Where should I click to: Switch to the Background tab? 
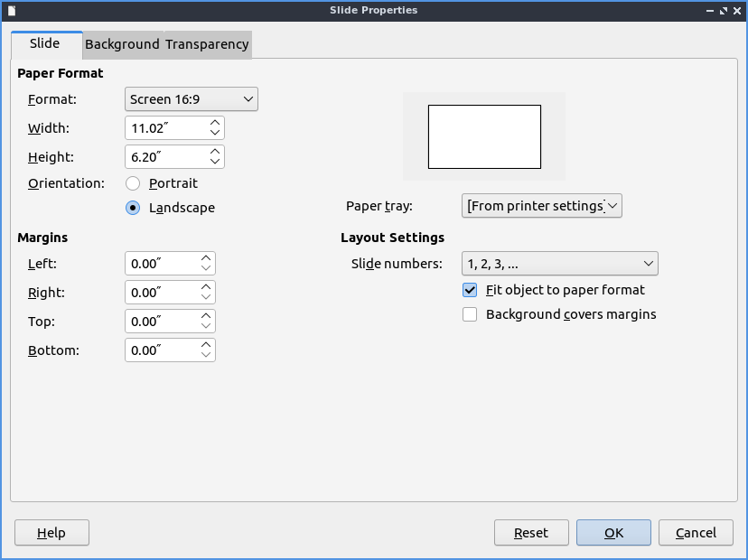(x=122, y=44)
